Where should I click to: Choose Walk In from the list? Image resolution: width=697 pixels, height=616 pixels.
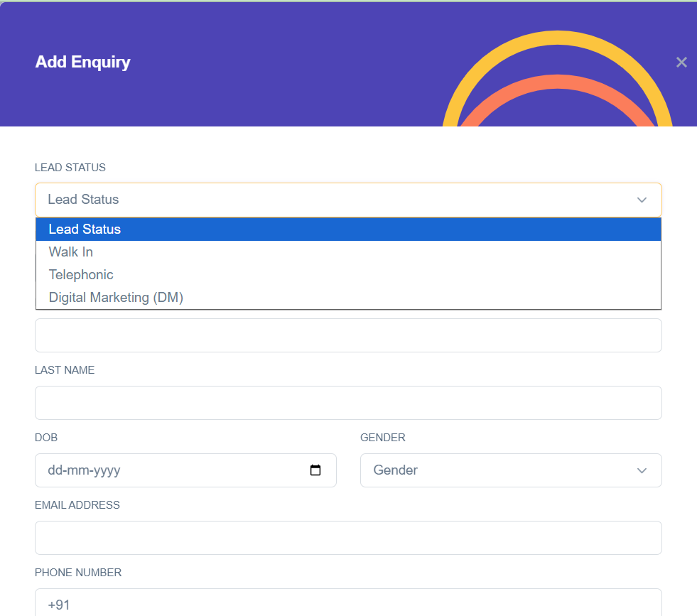click(348, 252)
